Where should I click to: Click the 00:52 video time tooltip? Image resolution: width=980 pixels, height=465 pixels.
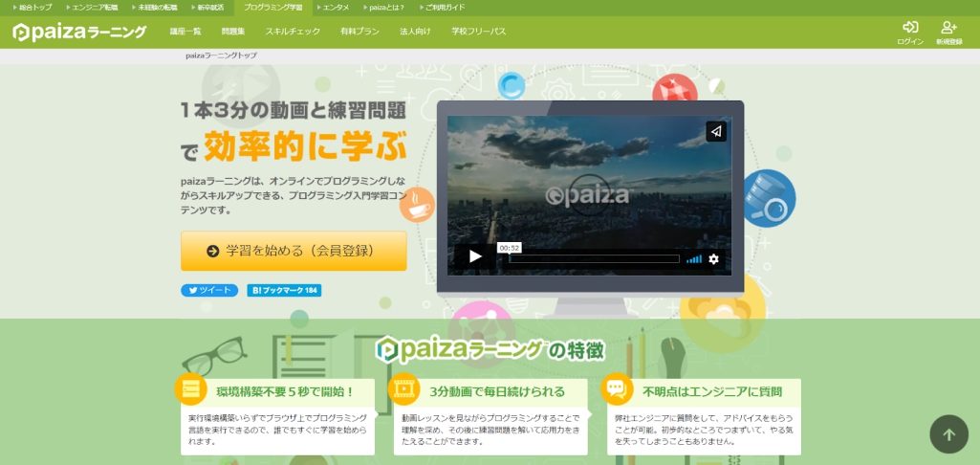pyautogui.click(x=510, y=247)
